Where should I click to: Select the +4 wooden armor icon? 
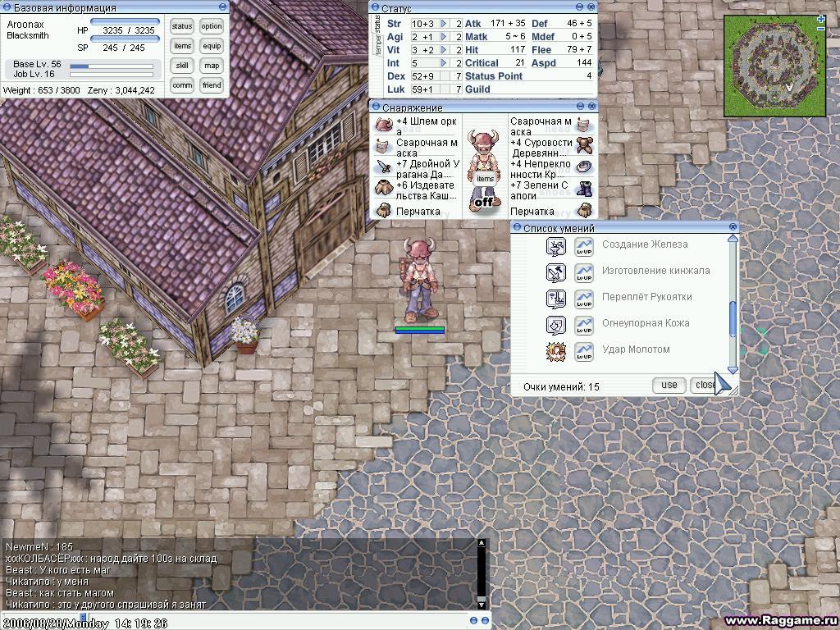584,145
